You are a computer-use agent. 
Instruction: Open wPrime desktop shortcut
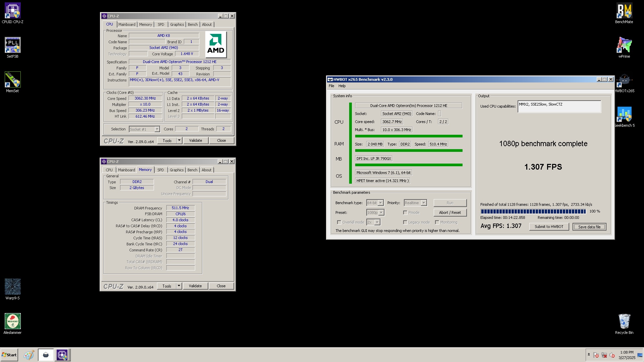[624, 48]
